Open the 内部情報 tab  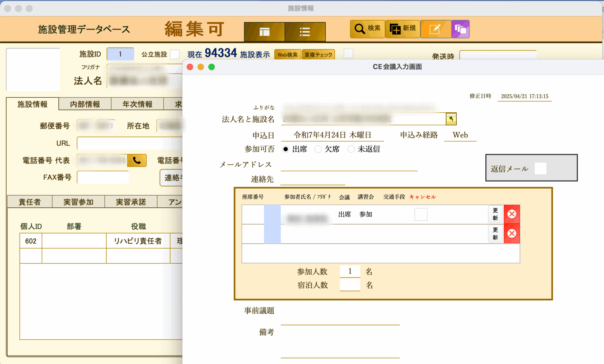tap(85, 104)
